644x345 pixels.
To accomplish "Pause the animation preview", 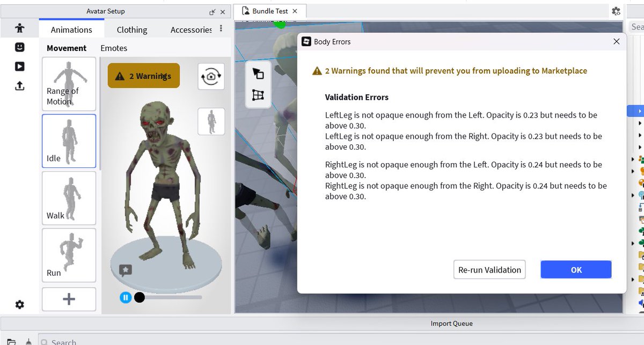I will coord(126,297).
